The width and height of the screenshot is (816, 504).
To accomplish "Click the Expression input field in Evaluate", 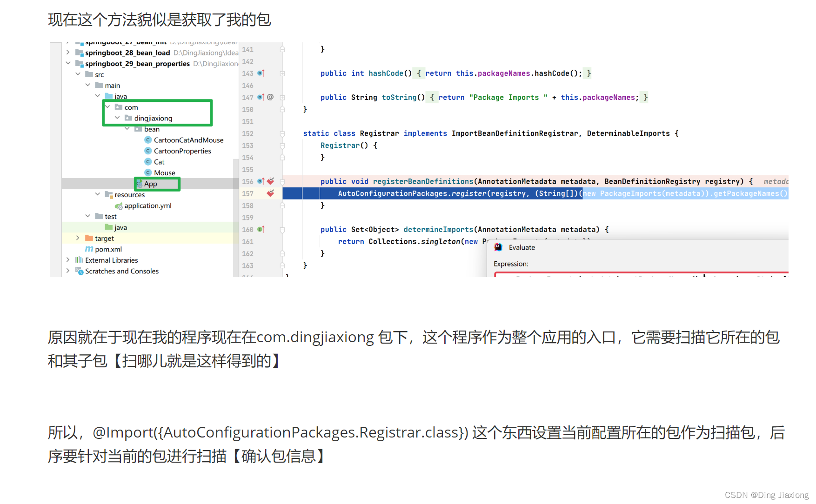I will click(642, 275).
